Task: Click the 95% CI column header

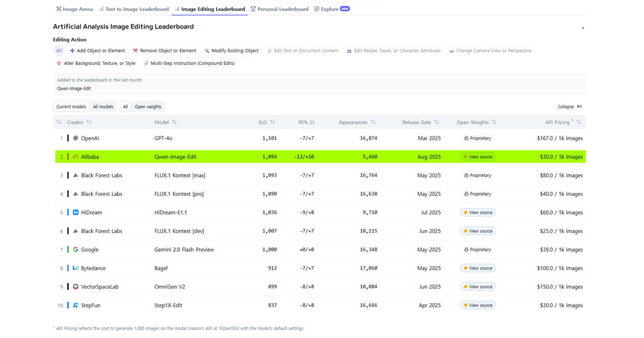Action: [x=306, y=122]
